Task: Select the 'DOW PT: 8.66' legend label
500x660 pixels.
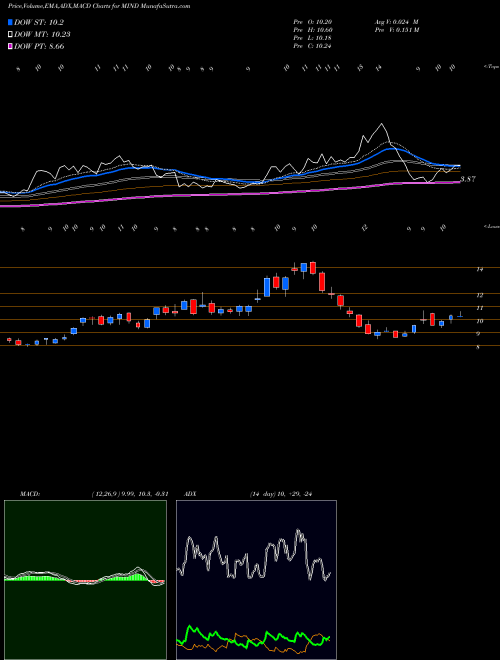Action: click(x=39, y=46)
